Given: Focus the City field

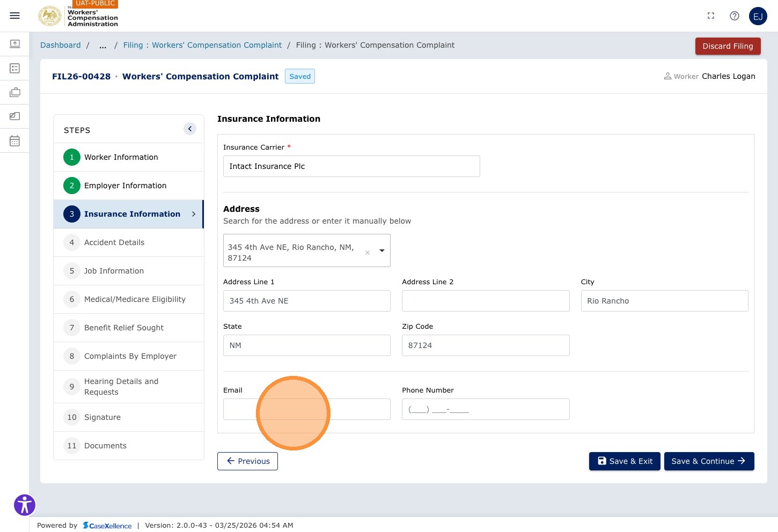Looking at the screenshot, I should point(665,301).
